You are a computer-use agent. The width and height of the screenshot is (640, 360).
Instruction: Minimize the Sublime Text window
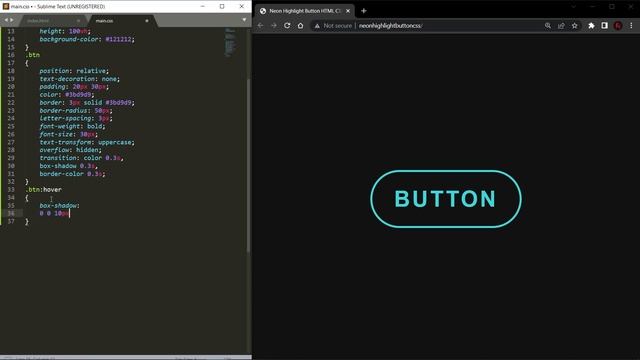tap(203, 7)
